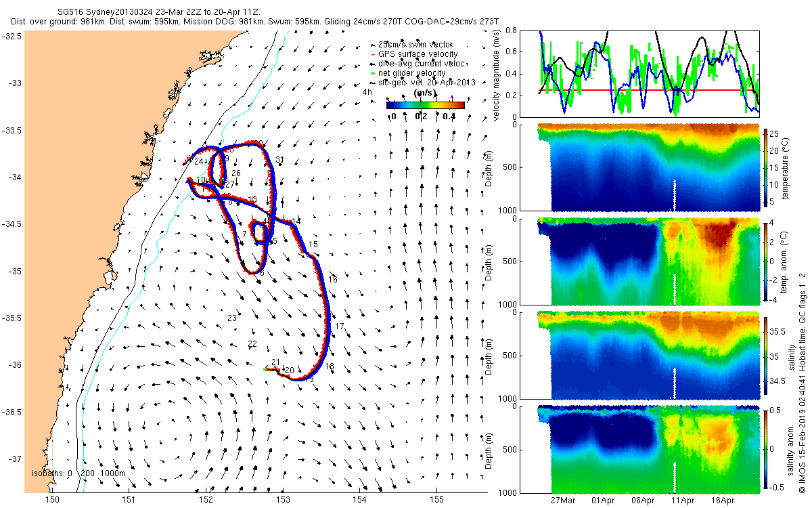
Task: Click the '155' longitude tick label
Action: coord(436,501)
